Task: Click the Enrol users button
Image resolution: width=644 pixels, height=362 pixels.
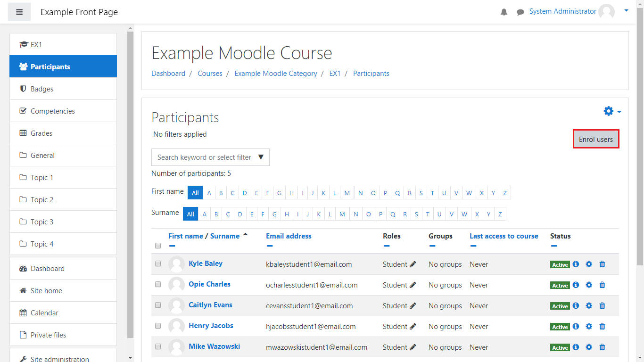Action: tap(595, 140)
